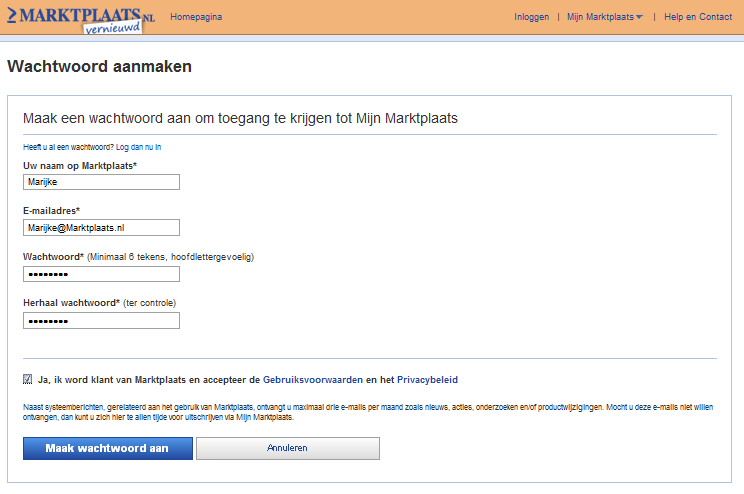Viewport: 744px width, 494px height.
Task: Open Help en Contact
Action: coord(698,17)
